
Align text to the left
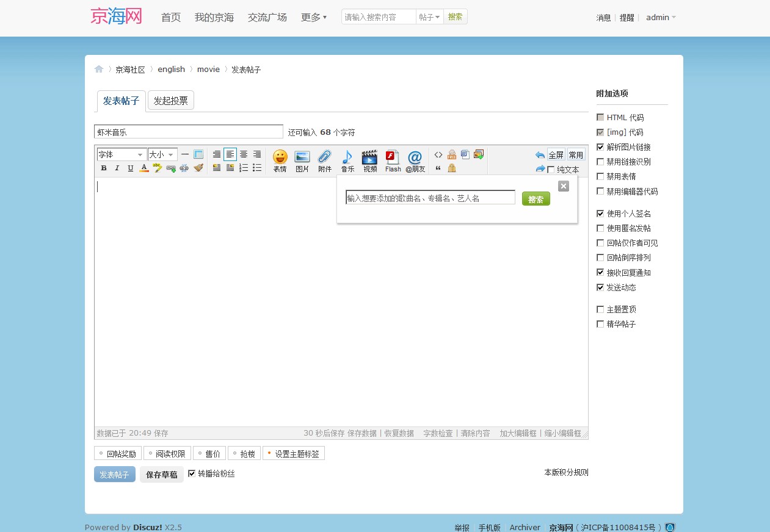click(230, 154)
